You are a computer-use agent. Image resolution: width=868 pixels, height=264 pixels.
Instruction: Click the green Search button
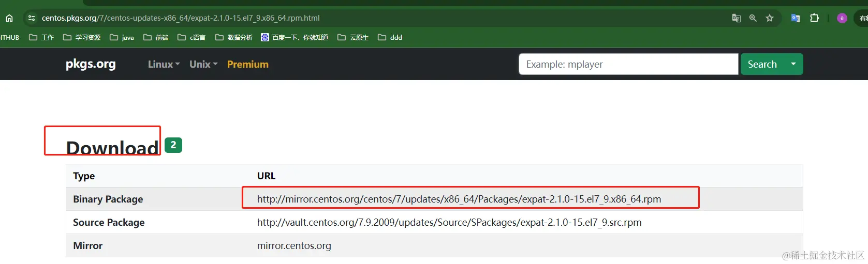coord(762,64)
